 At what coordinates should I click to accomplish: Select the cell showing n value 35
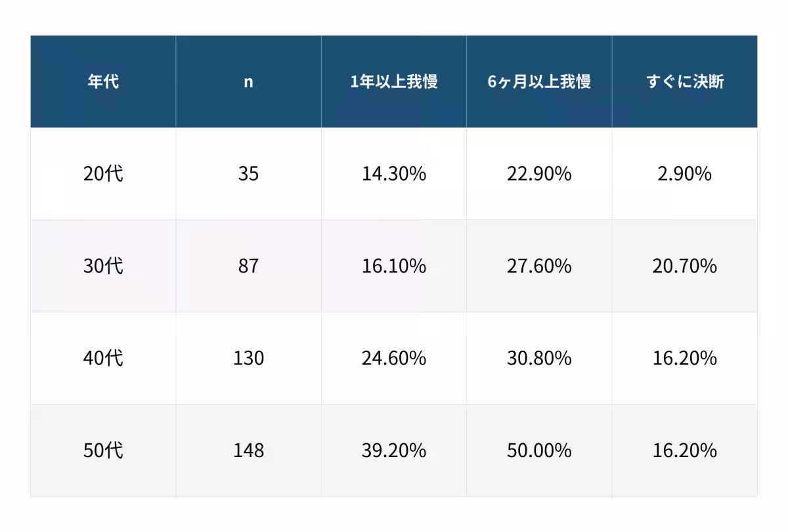coord(248,174)
